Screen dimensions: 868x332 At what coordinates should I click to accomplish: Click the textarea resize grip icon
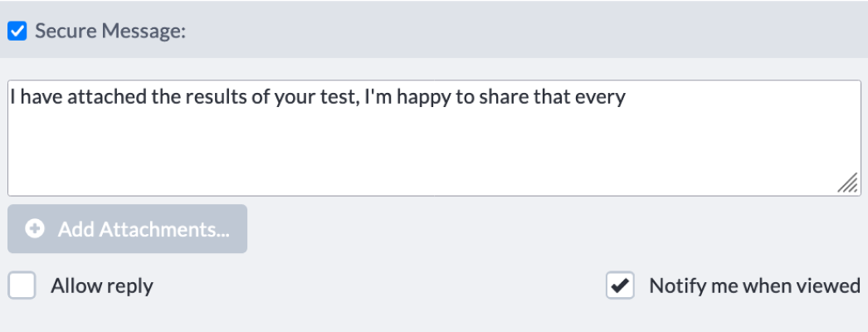click(x=847, y=183)
